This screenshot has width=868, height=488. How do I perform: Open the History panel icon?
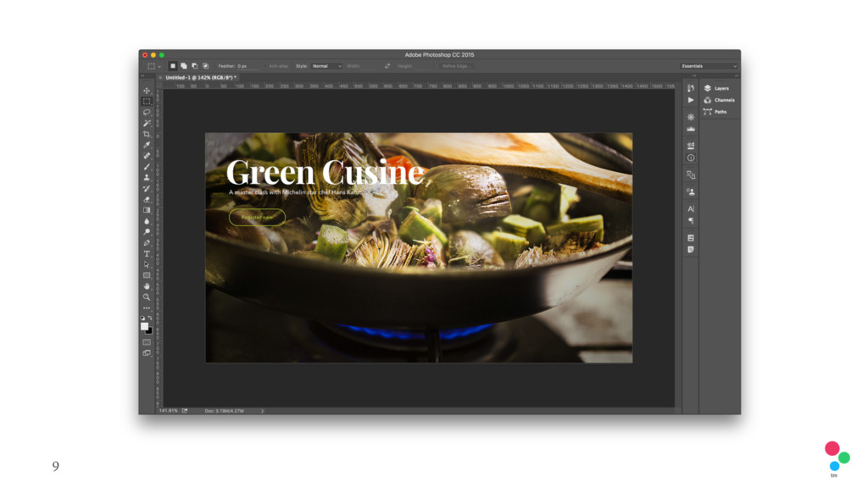click(691, 88)
